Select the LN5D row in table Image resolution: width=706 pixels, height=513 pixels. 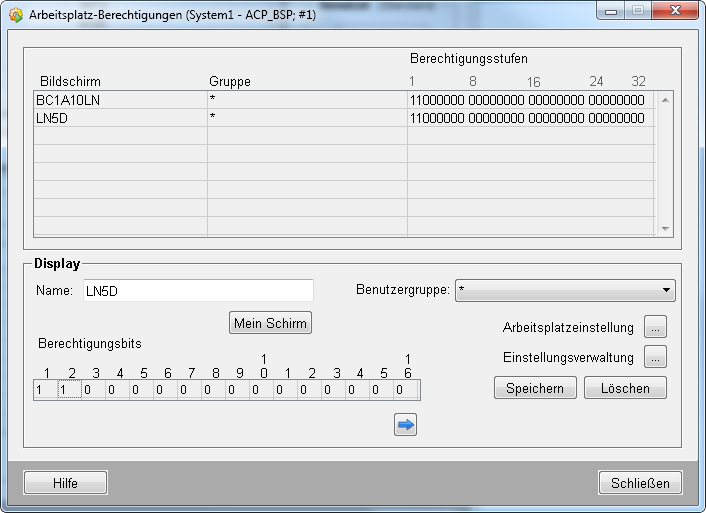[120, 118]
